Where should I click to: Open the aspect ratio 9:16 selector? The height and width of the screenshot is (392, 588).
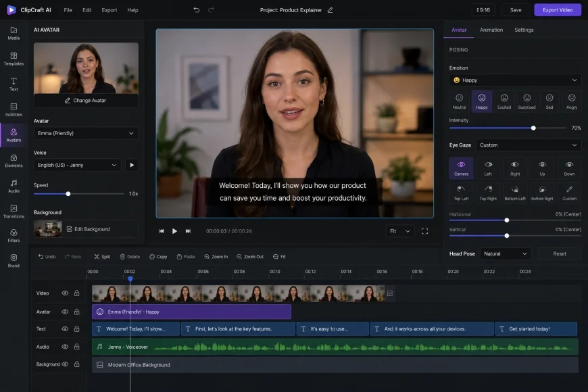pos(483,10)
